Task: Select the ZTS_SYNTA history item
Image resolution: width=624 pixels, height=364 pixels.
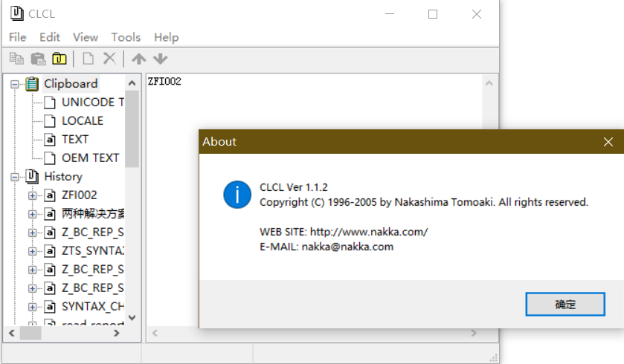Action: 93,251
